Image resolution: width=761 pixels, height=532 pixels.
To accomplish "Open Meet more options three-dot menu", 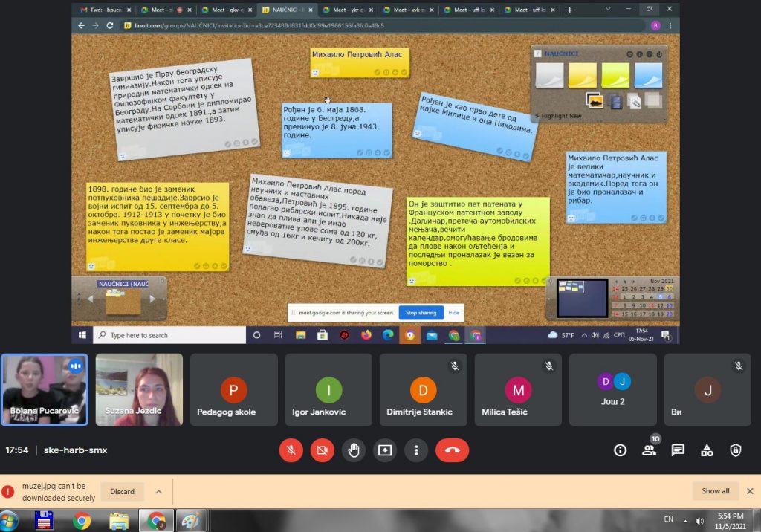I will click(x=416, y=450).
